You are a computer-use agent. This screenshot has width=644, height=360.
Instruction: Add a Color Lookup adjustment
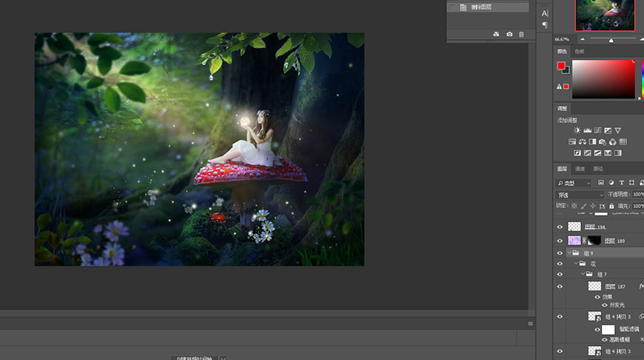pyautogui.click(x=623, y=141)
